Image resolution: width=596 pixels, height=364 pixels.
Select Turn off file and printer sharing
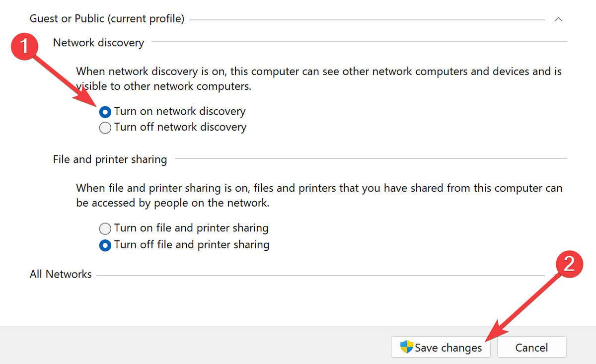[x=105, y=245]
